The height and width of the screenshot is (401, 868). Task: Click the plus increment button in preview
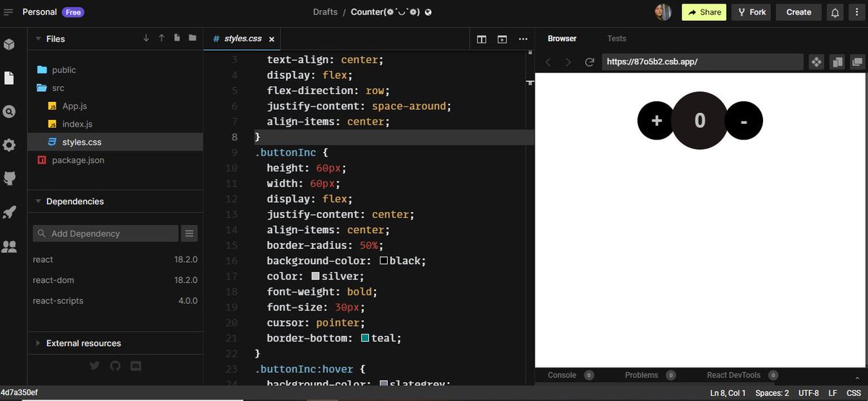click(x=657, y=120)
